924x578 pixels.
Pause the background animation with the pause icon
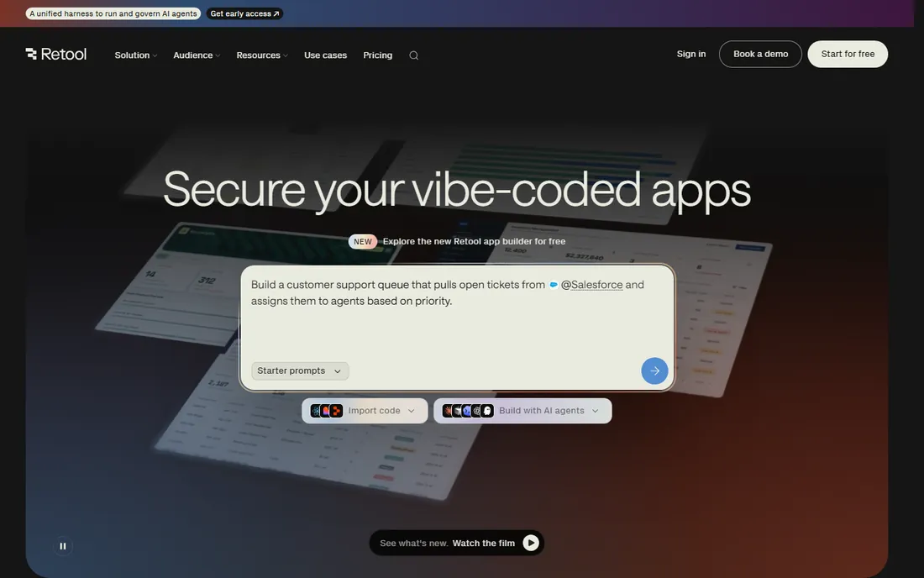[x=62, y=546]
